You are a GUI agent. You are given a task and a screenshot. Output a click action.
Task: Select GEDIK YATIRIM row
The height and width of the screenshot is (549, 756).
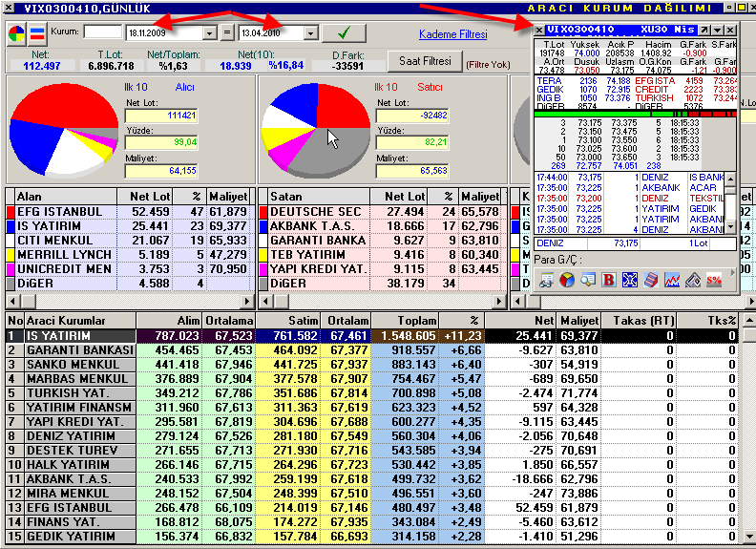[x=371, y=537]
